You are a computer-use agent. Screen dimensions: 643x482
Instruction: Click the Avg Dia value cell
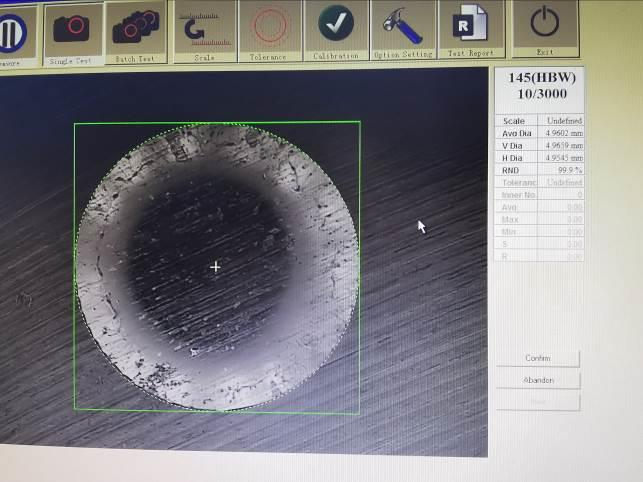tap(563, 133)
